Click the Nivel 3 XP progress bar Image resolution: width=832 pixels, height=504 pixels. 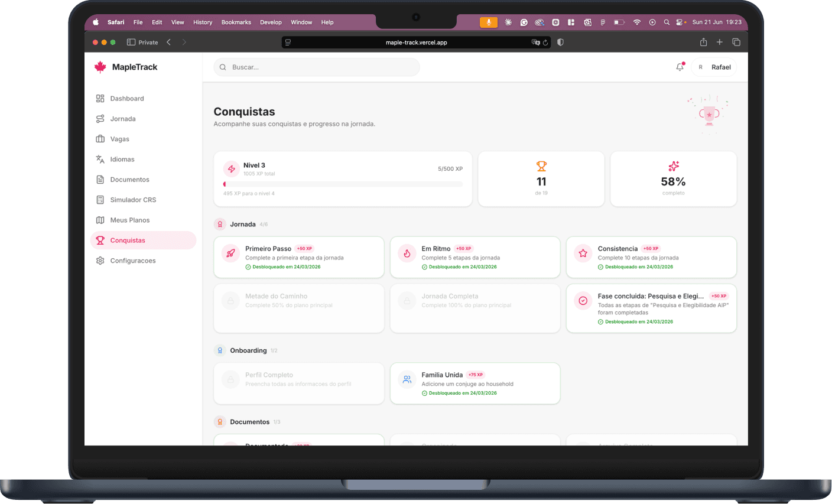tap(343, 184)
